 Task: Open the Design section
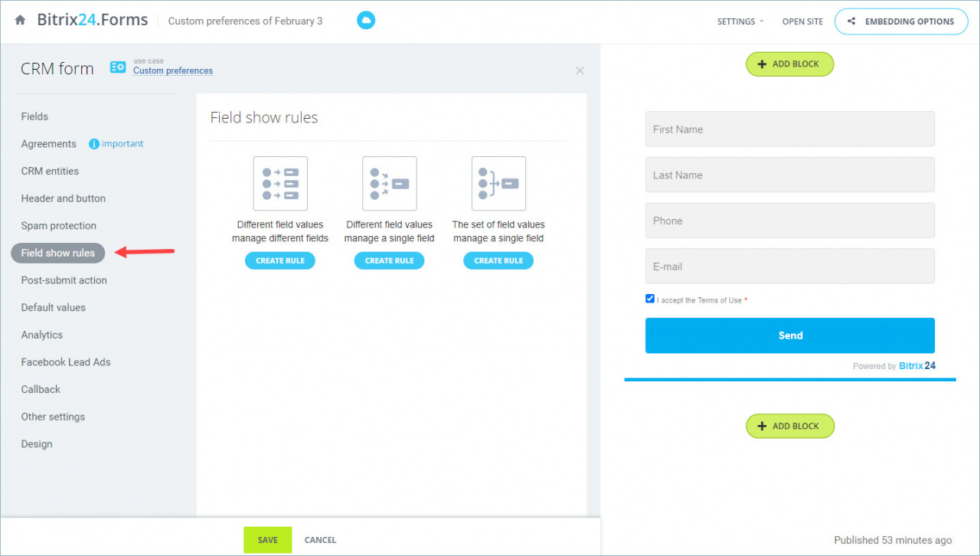coord(37,444)
